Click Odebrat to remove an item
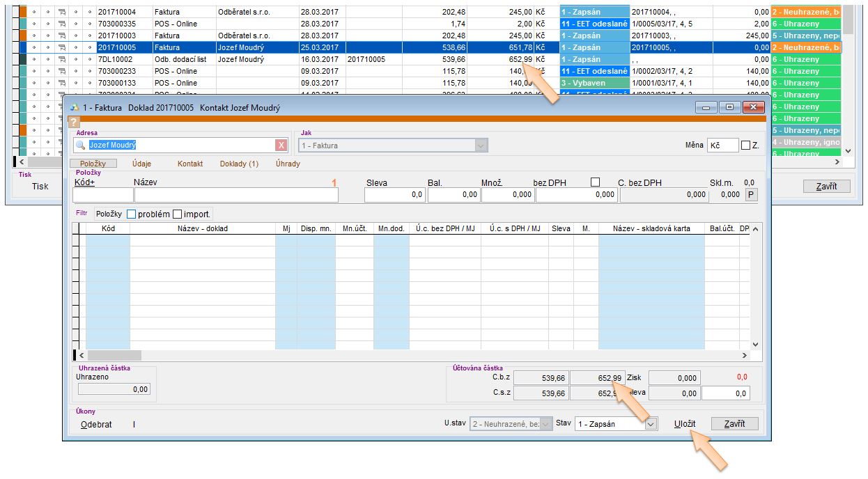 (x=96, y=424)
